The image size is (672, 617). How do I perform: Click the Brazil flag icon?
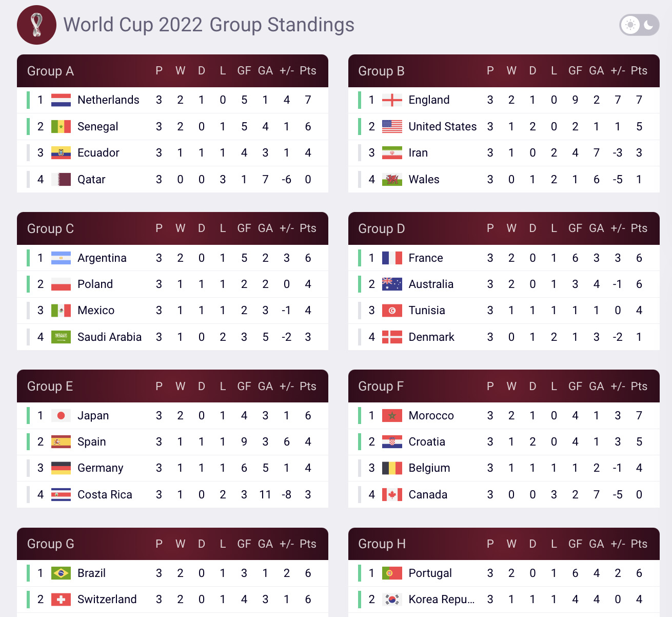click(x=61, y=573)
